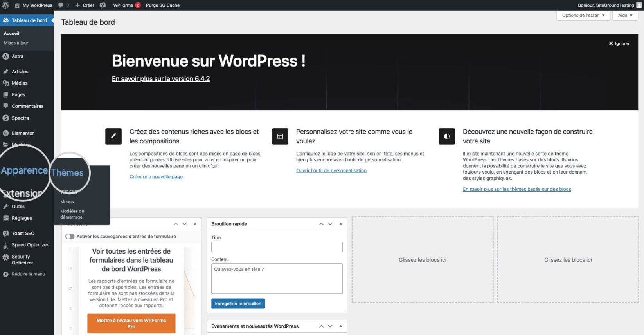Collapse Évènements et nouveautés WordPress widget

[341, 326]
